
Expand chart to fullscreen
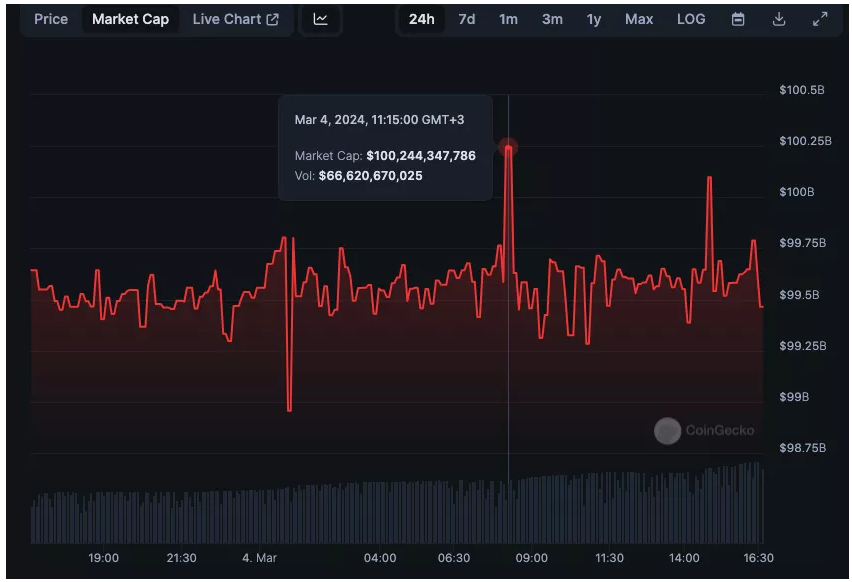tap(820, 19)
